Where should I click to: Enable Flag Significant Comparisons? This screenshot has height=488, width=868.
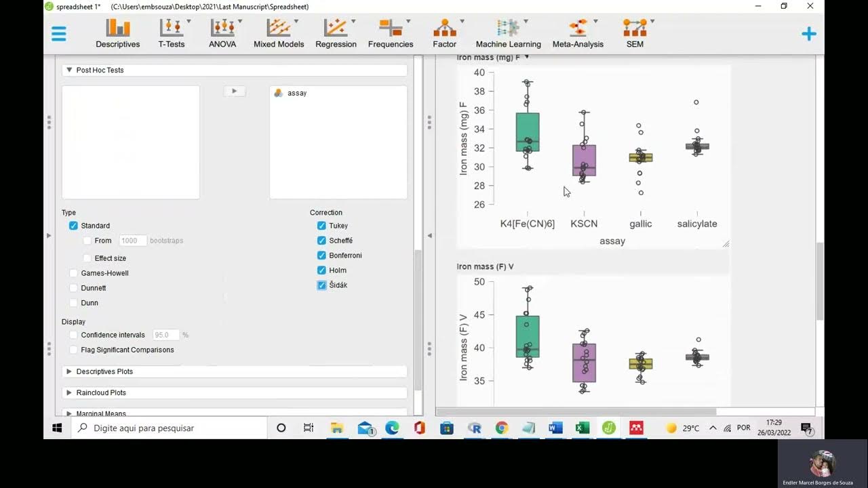tap(73, 350)
